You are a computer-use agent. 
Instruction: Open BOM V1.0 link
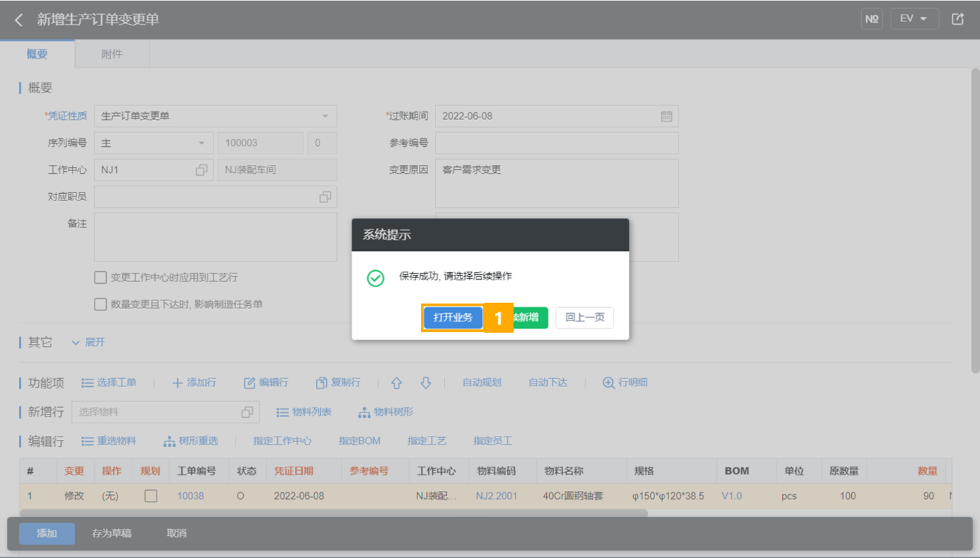(x=732, y=496)
